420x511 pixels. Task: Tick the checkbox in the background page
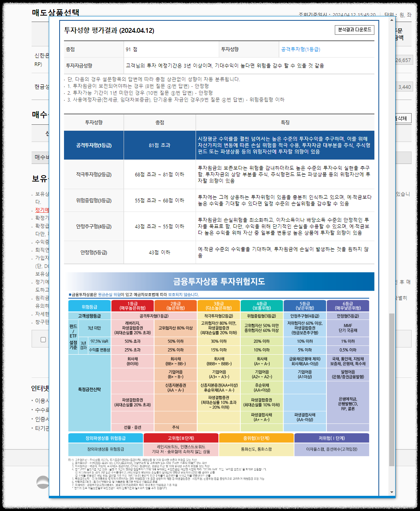click(43, 339)
